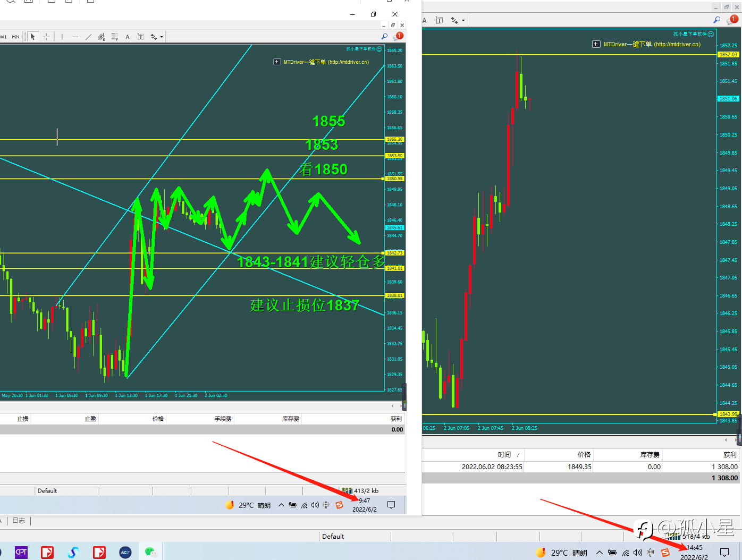
Task: Click the 止损 column header
Action: pyautogui.click(x=23, y=419)
